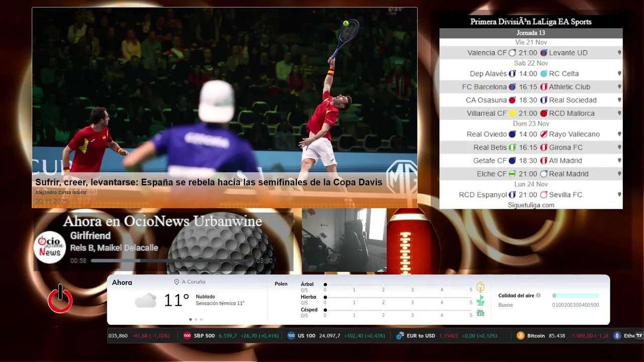Click the tree pollen icon
Image resolution: width=644 pixels, height=362 pixels.
[480, 287]
